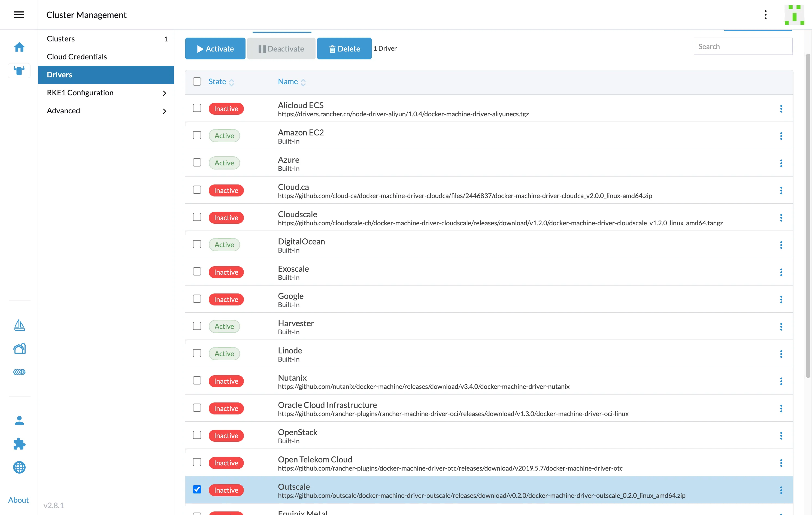Expand the Advanced sidebar section
This screenshot has width=812, height=515.
coord(106,111)
